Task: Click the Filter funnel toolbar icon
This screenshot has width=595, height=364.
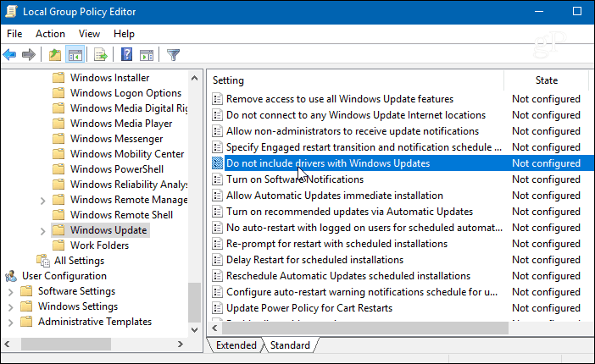Action: [173, 55]
